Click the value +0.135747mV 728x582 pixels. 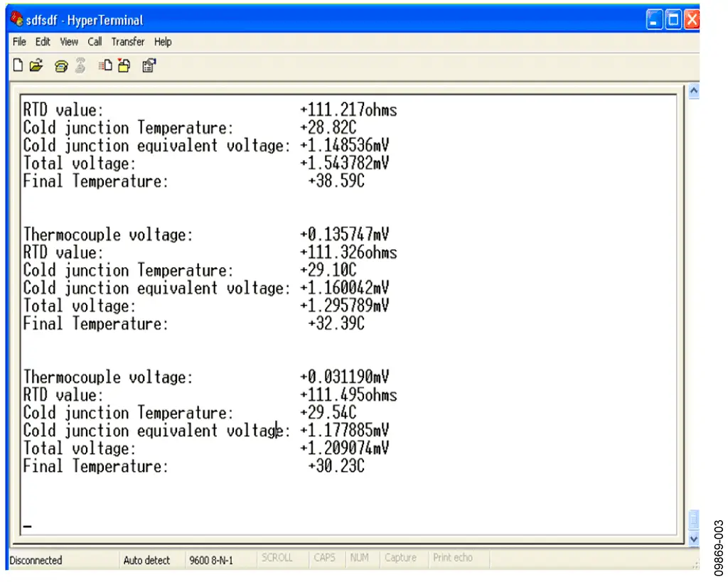tap(344, 234)
